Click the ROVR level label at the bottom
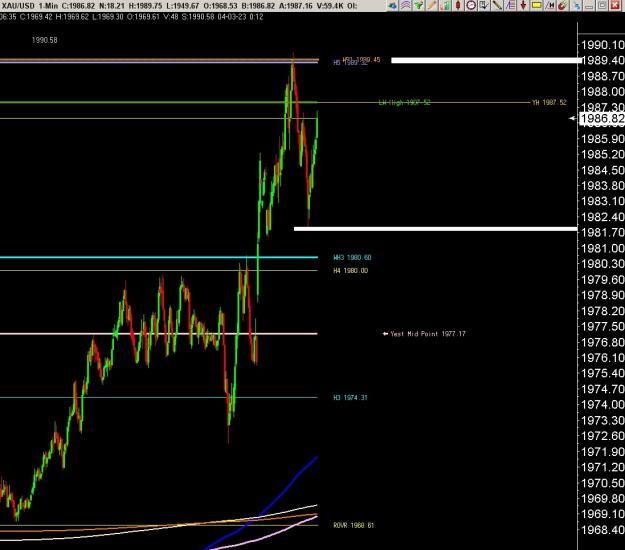Screen dimensions: 625x550 click(x=354, y=525)
